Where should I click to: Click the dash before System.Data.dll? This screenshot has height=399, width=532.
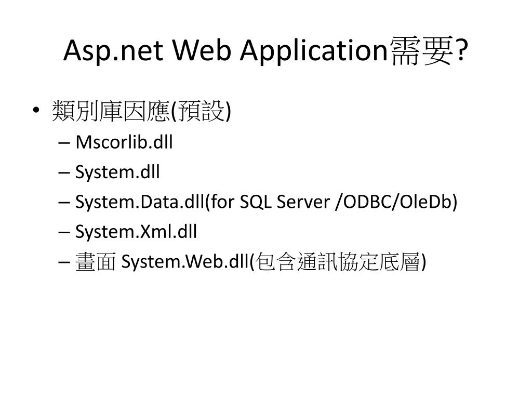coord(64,203)
